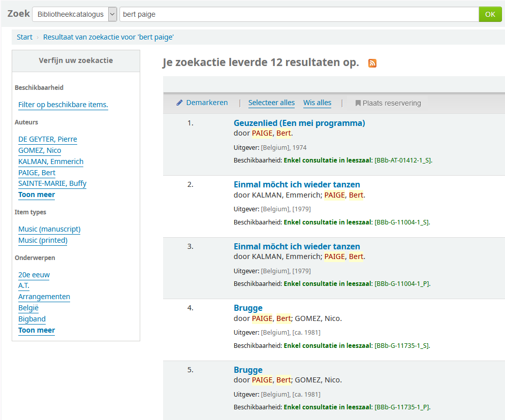Open the Bibliotheekcatalogus search type dropdown

(74, 14)
